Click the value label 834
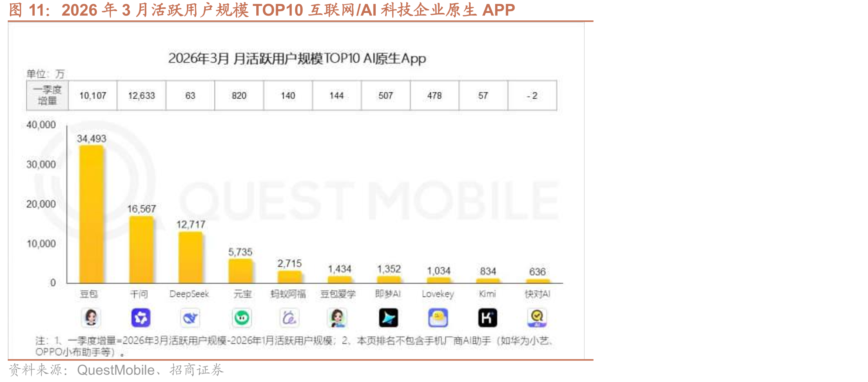 click(488, 271)
